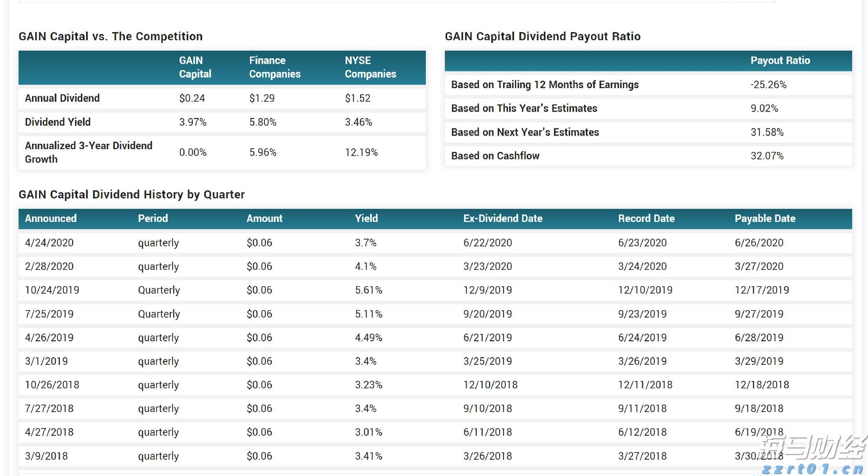Click the GAIN Capital column header

tap(195, 67)
